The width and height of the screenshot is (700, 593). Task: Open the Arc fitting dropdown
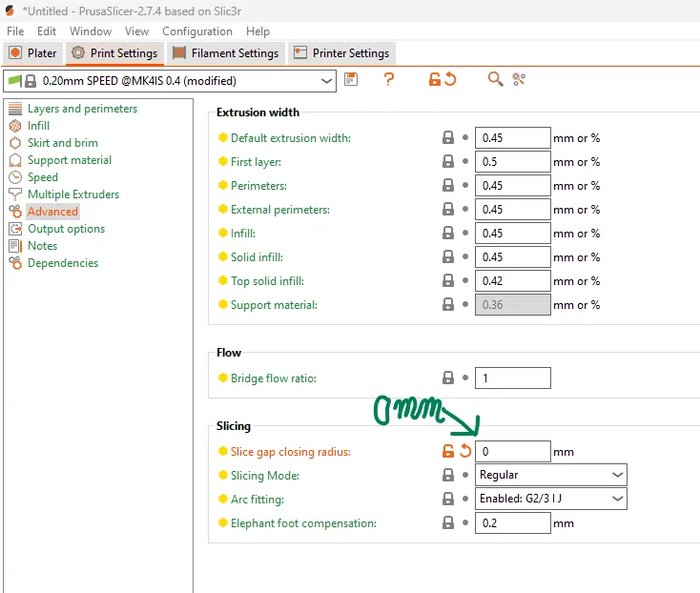click(x=551, y=499)
